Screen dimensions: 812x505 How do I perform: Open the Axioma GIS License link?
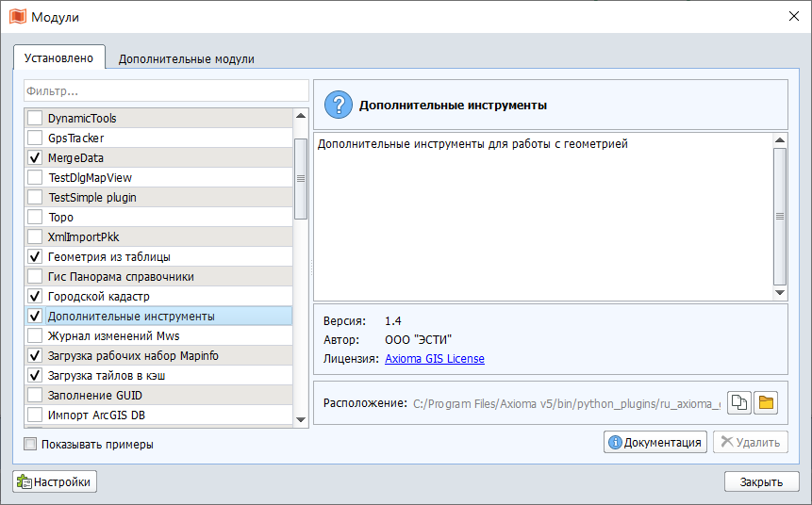coord(434,359)
